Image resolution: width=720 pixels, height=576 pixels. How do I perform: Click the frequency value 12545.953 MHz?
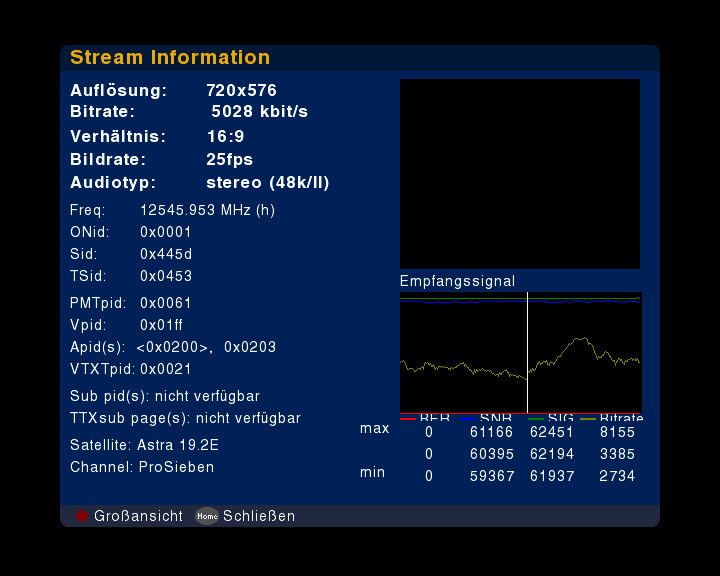coord(207,210)
